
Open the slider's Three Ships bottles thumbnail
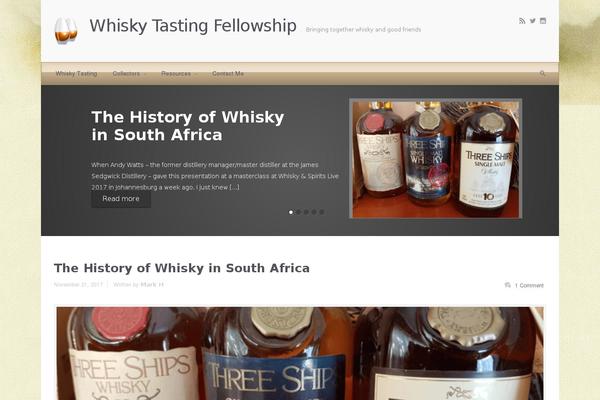[435, 159]
